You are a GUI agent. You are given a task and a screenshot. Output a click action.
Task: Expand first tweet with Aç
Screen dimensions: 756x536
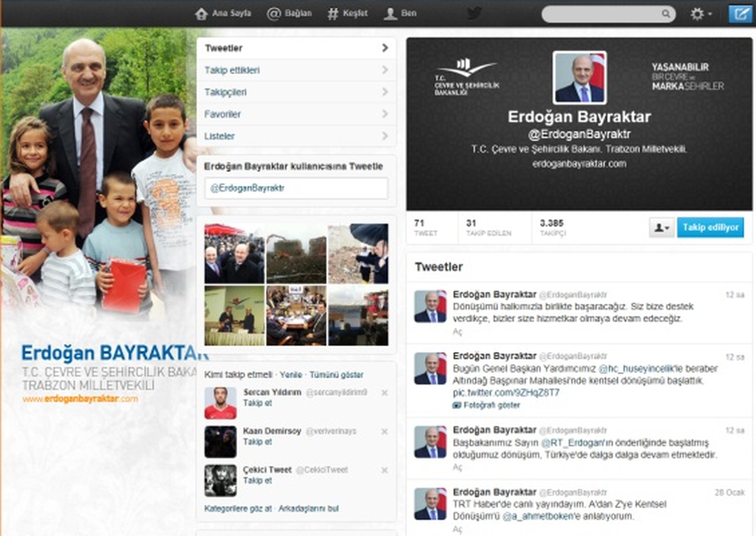pyautogui.click(x=457, y=331)
